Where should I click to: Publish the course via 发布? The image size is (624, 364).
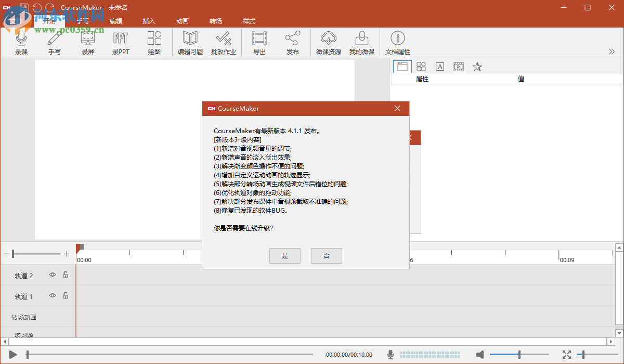(292, 43)
